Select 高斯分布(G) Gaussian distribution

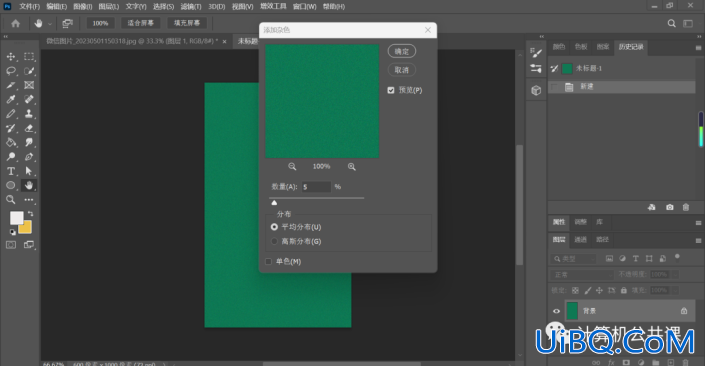click(x=274, y=241)
